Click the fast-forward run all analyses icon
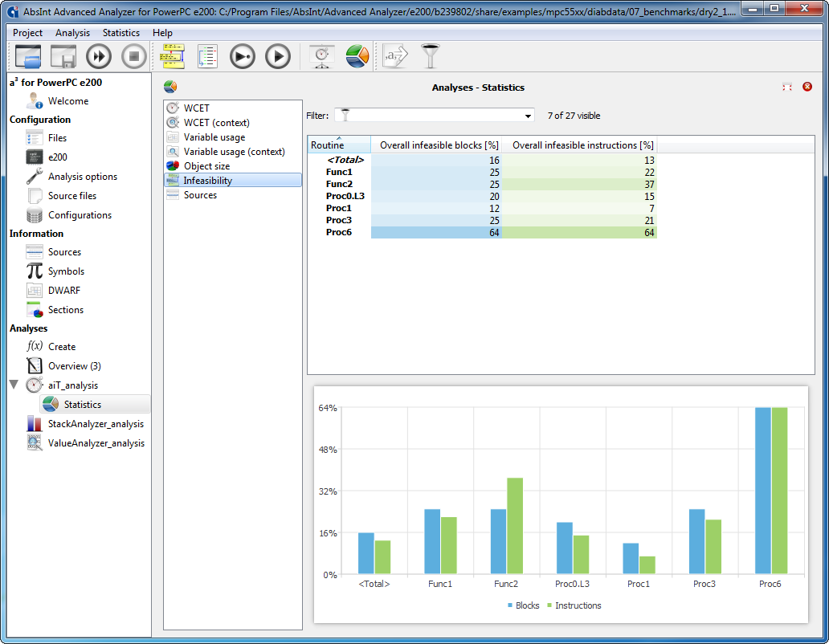Image resolution: width=829 pixels, height=644 pixels. click(99, 56)
